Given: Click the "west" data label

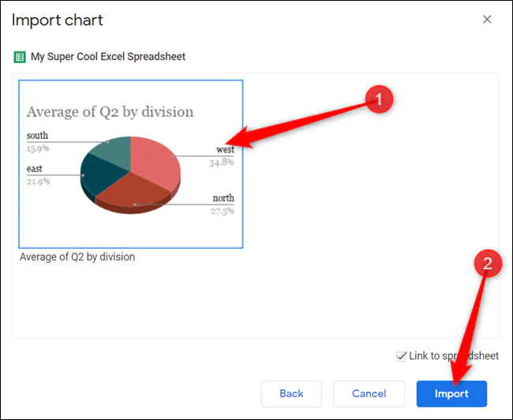Looking at the screenshot, I should pos(225,149).
